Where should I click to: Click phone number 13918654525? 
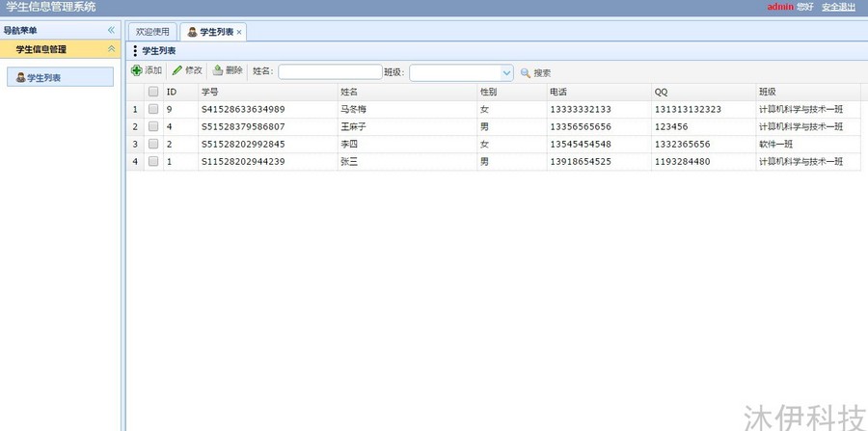(x=581, y=162)
